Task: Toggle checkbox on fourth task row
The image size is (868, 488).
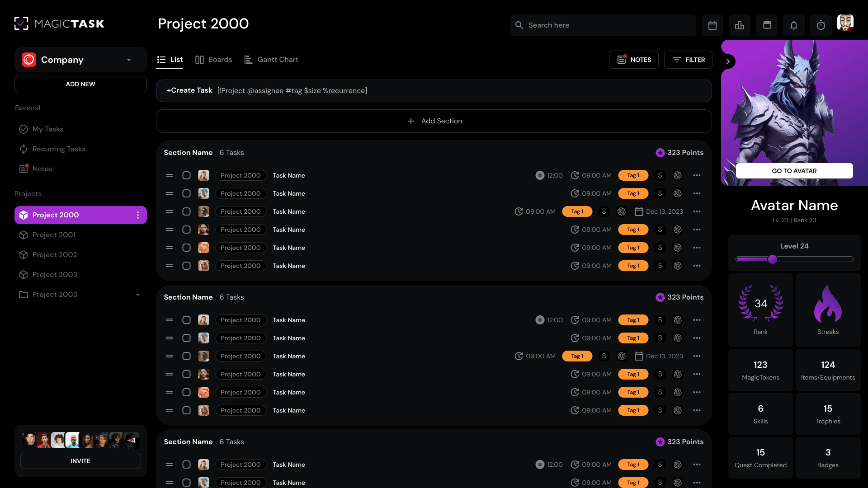Action: click(x=187, y=230)
